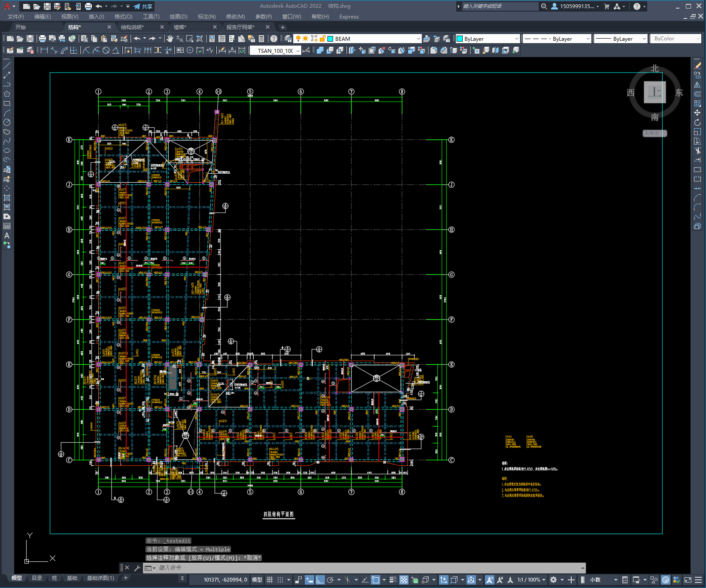The width and height of the screenshot is (706, 588).
Task: Open the 修改(M) menu
Action: click(x=236, y=17)
